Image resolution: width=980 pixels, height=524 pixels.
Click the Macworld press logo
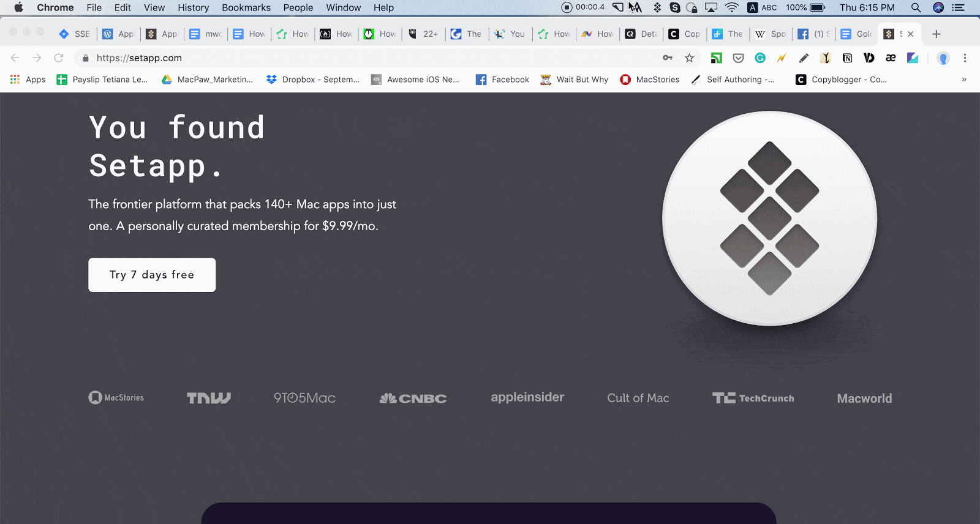pyautogui.click(x=864, y=399)
